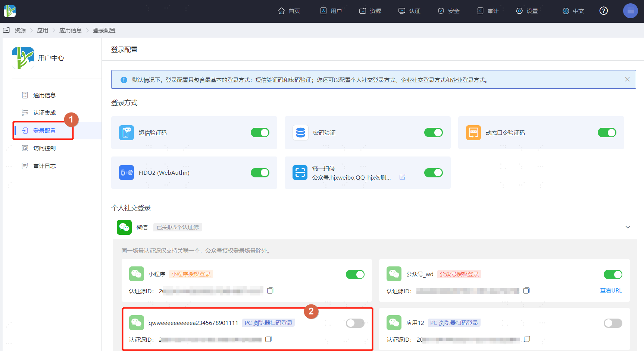Click the help question mark icon
The width and height of the screenshot is (644, 351).
pyautogui.click(x=603, y=11)
